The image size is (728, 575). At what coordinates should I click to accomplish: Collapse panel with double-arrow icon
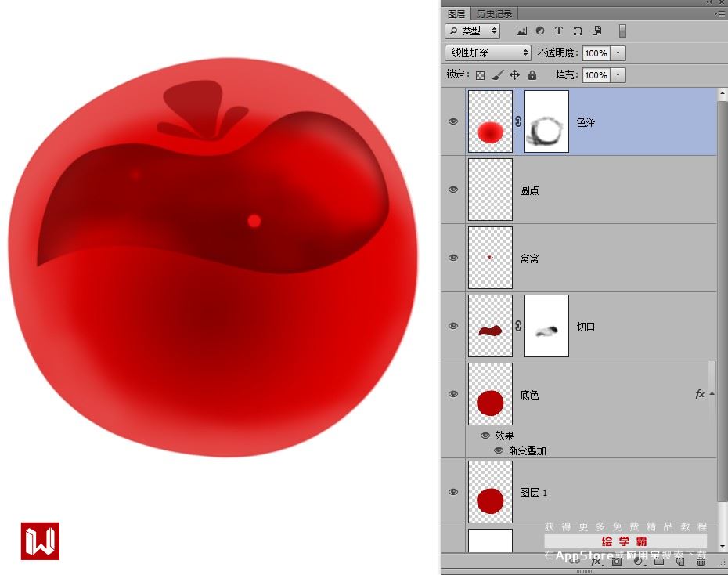(709, 2)
